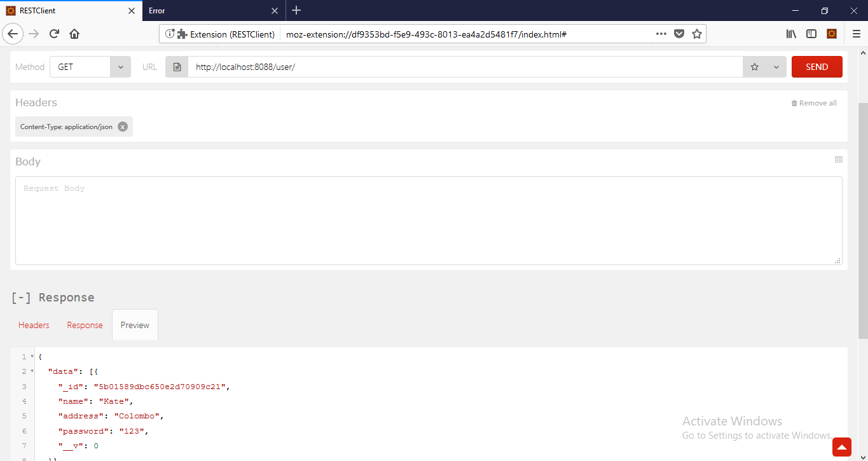Save page to Pocket
Viewport: 868px width, 461px height.
679,34
